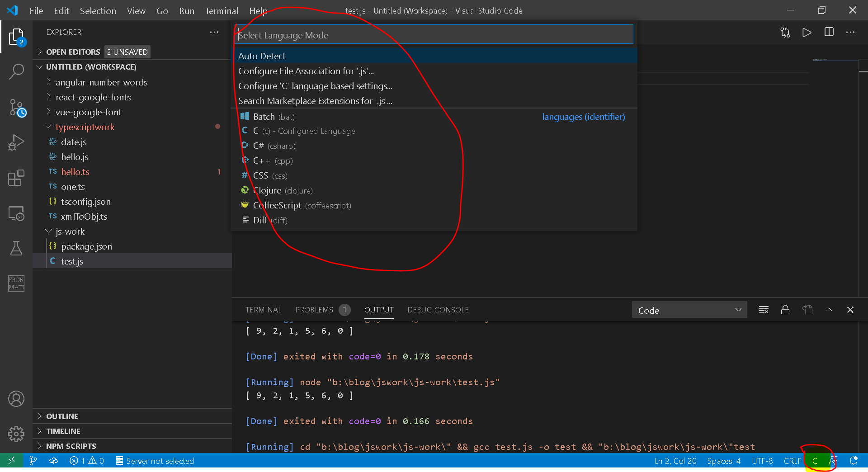Image resolution: width=868 pixels, height=472 pixels.
Task: Select C# (csharp) language
Action: pyautogui.click(x=434, y=146)
